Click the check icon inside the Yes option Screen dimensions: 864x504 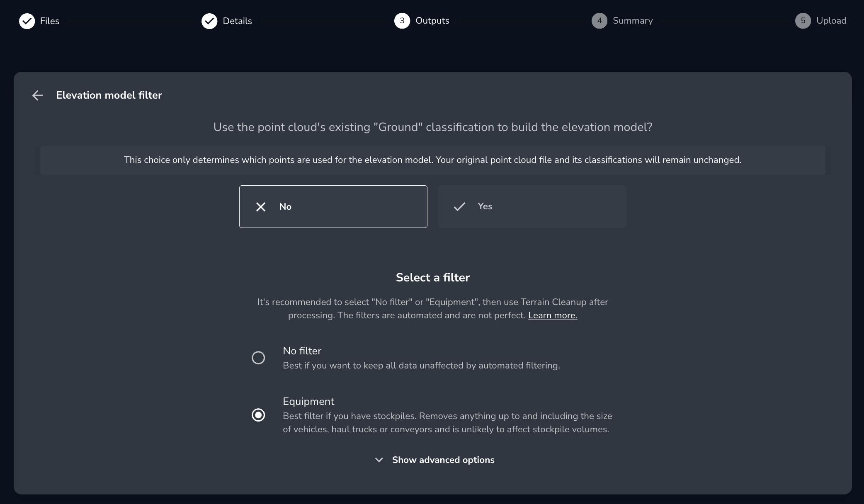tap(459, 206)
